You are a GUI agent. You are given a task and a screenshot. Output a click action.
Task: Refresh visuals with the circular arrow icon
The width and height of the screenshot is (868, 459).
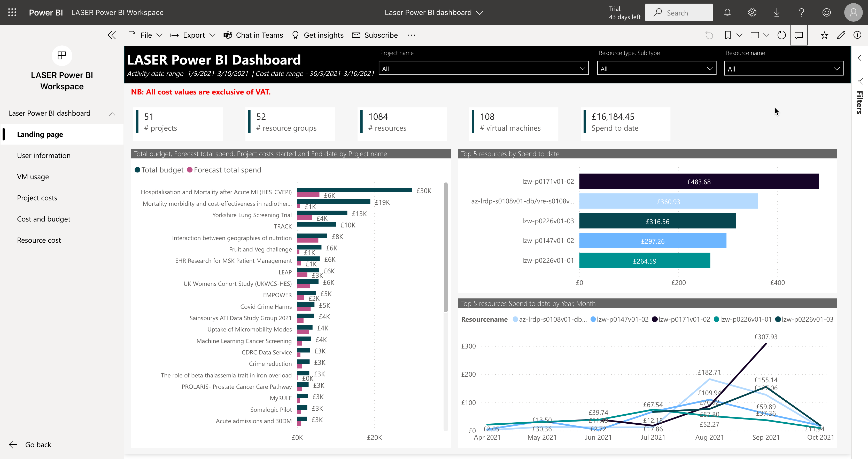click(781, 35)
